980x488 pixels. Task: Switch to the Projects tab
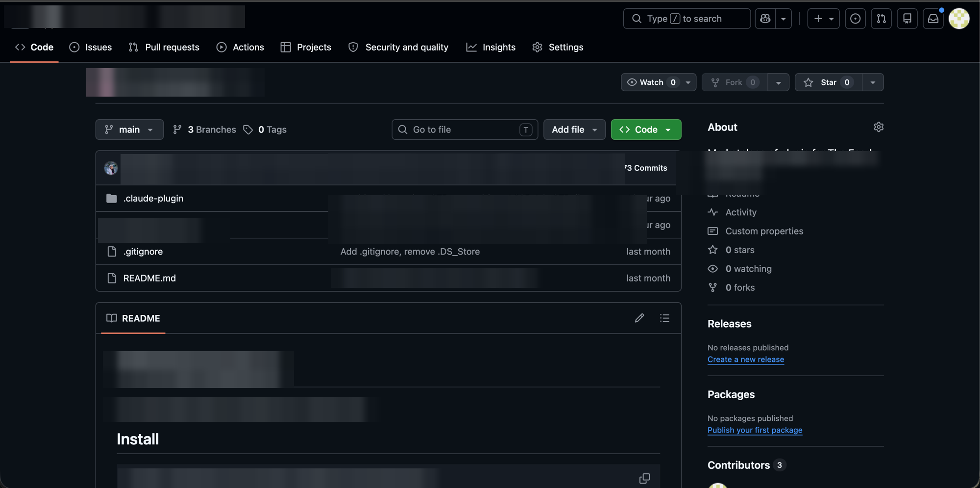(306, 47)
